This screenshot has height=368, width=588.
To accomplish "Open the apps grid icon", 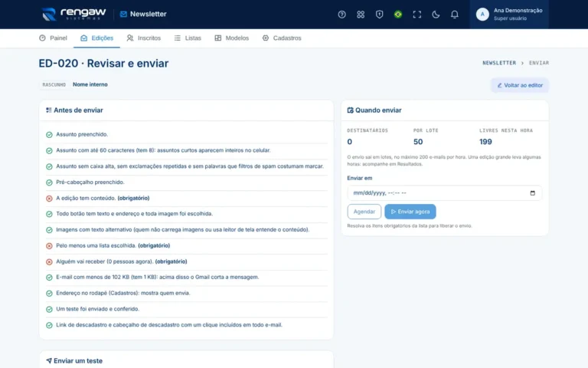I will click(361, 15).
